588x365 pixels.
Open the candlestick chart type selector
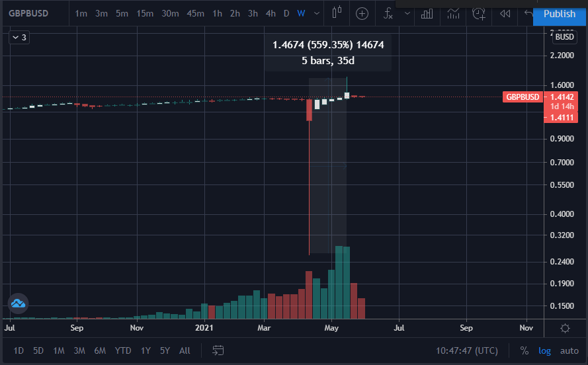click(337, 13)
